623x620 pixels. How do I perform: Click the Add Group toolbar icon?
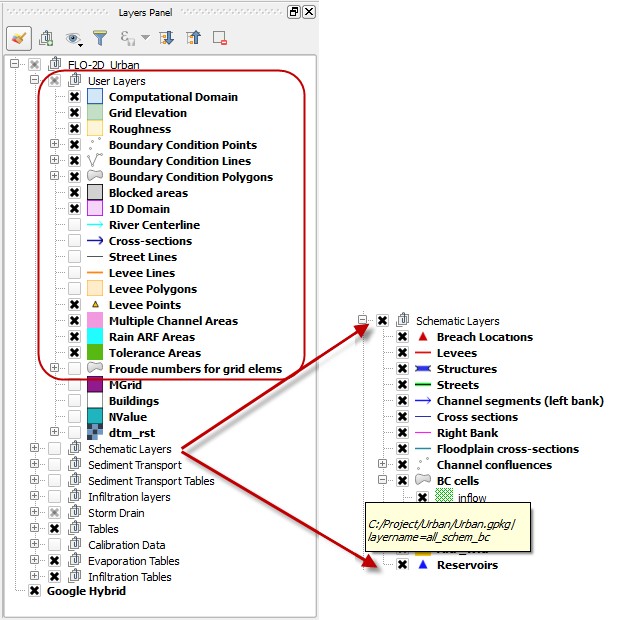(x=46, y=38)
